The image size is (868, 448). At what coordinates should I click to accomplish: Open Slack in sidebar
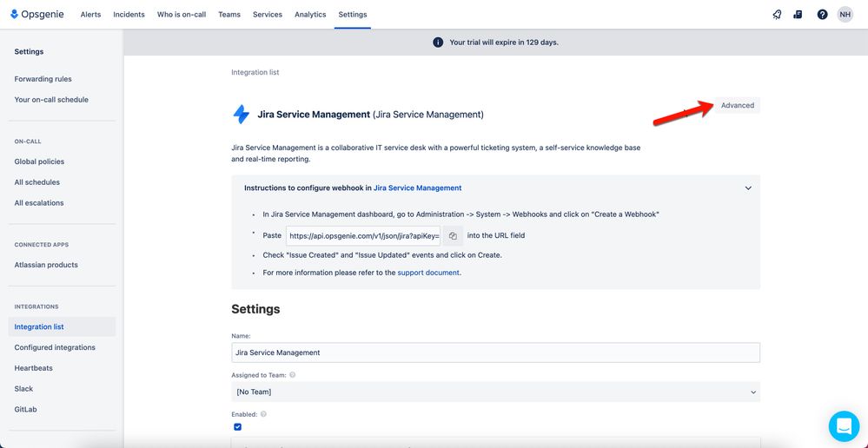(x=23, y=389)
